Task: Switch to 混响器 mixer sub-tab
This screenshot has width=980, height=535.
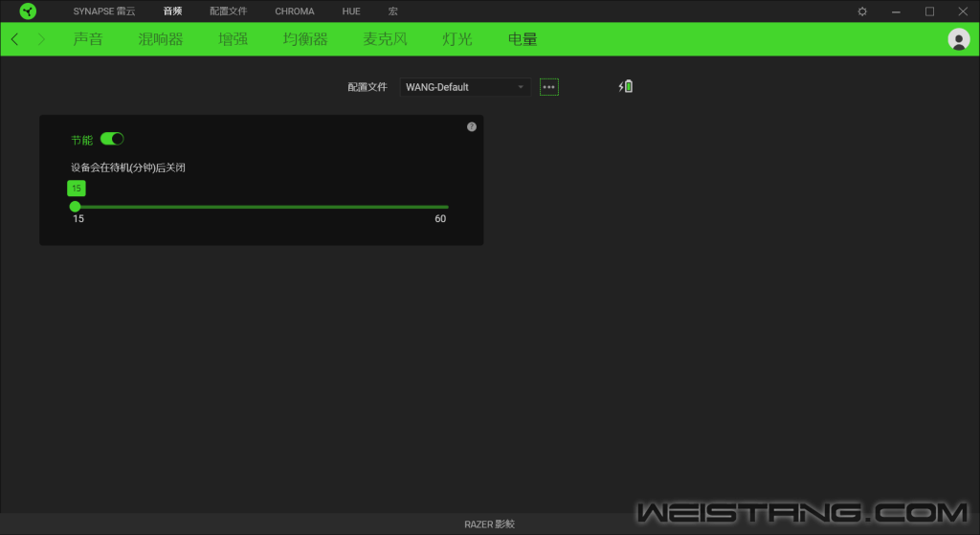Action: pyautogui.click(x=161, y=39)
